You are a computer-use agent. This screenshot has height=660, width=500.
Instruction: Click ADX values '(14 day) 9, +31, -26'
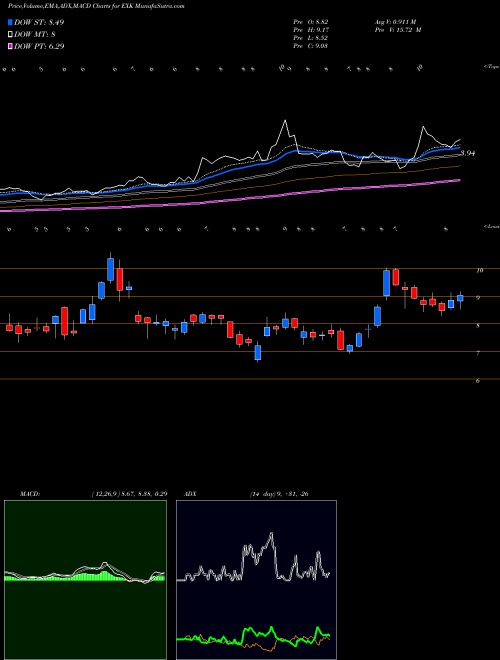[279, 494]
